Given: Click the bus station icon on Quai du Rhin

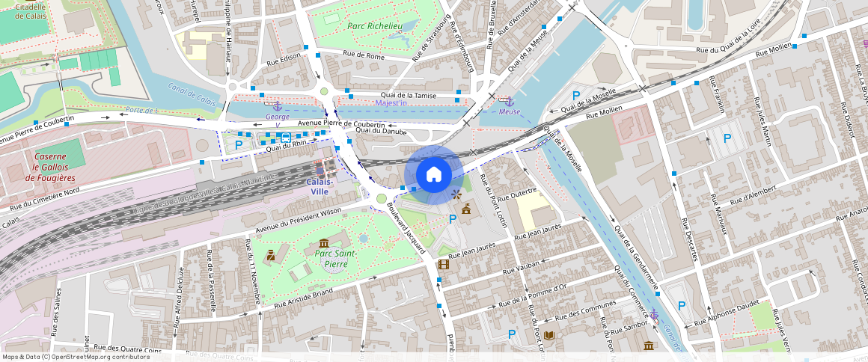Looking at the screenshot, I should tap(285, 138).
